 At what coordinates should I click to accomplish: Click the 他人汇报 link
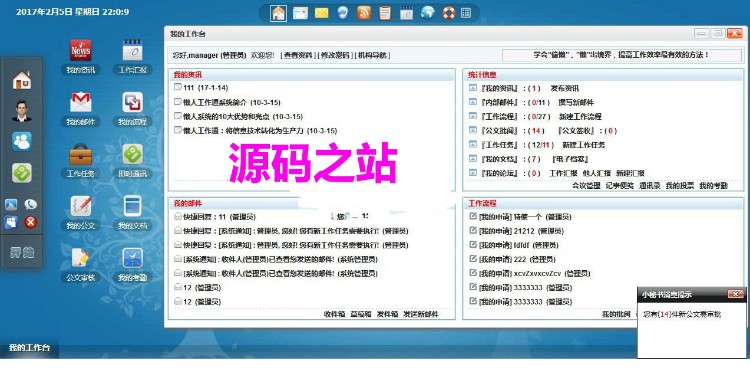pyautogui.click(x=596, y=173)
